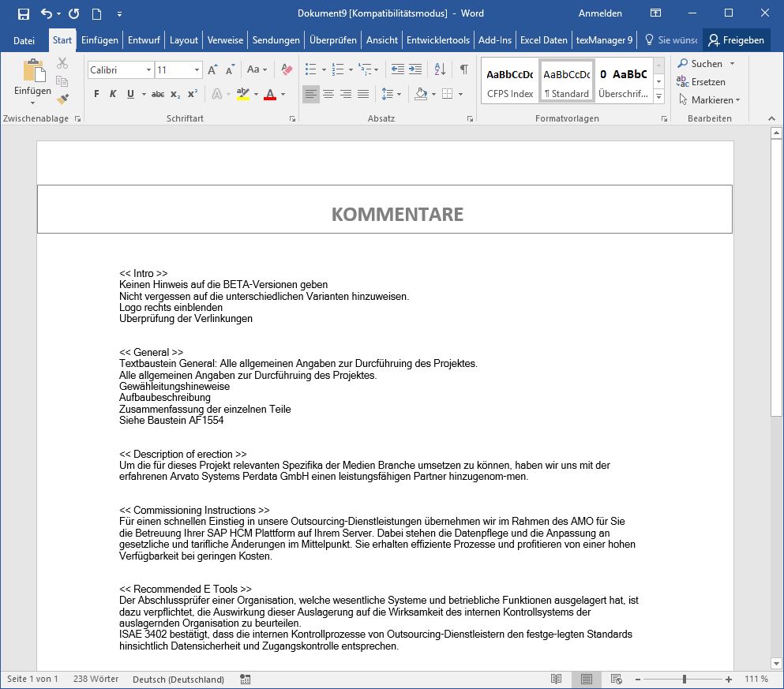Align text left
The height and width of the screenshot is (689, 784).
point(311,94)
